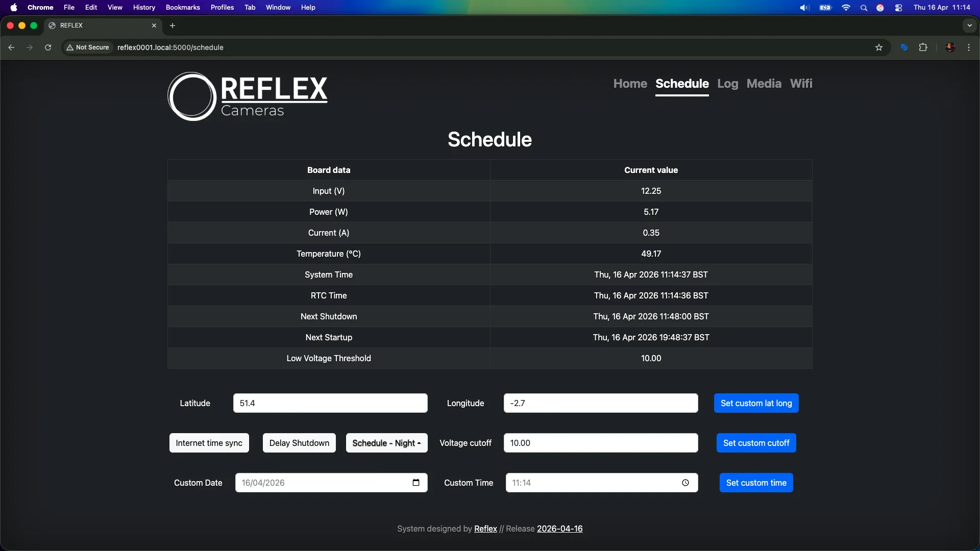Open a new tab with plus icon
Screen dimensions: 980x551
click(x=173, y=26)
